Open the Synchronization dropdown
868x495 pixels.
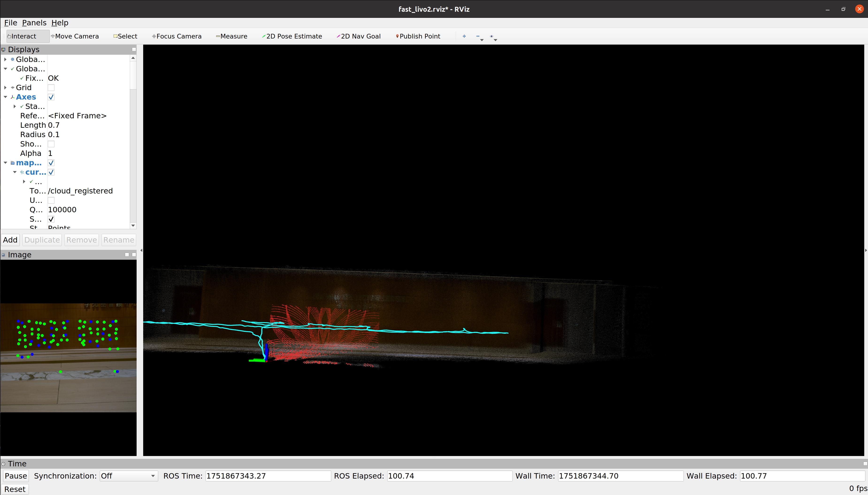click(x=128, y=476)
